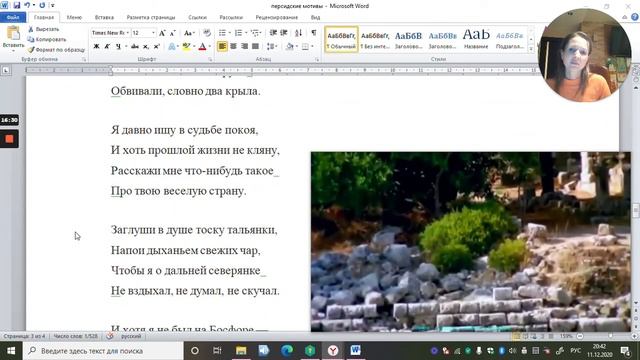640x360 pixels.
Task: Toggle strikethrough formatting
Action: pos(135,47)
